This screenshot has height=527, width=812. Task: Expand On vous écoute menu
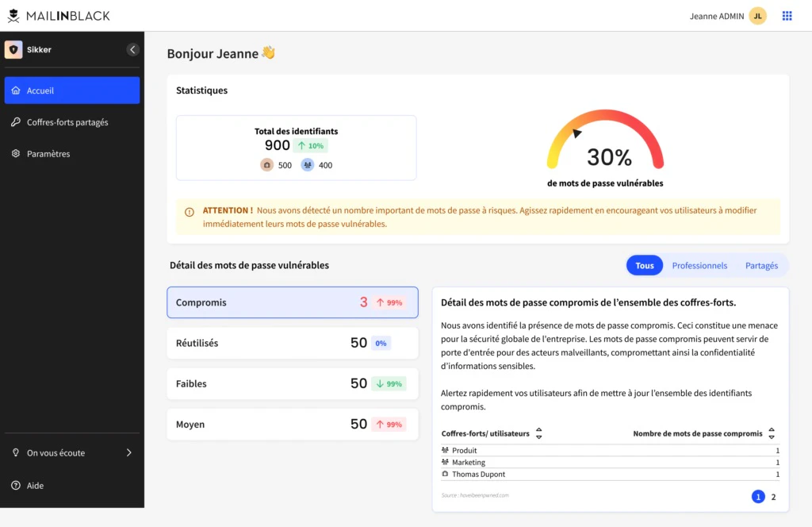point(72,453)
